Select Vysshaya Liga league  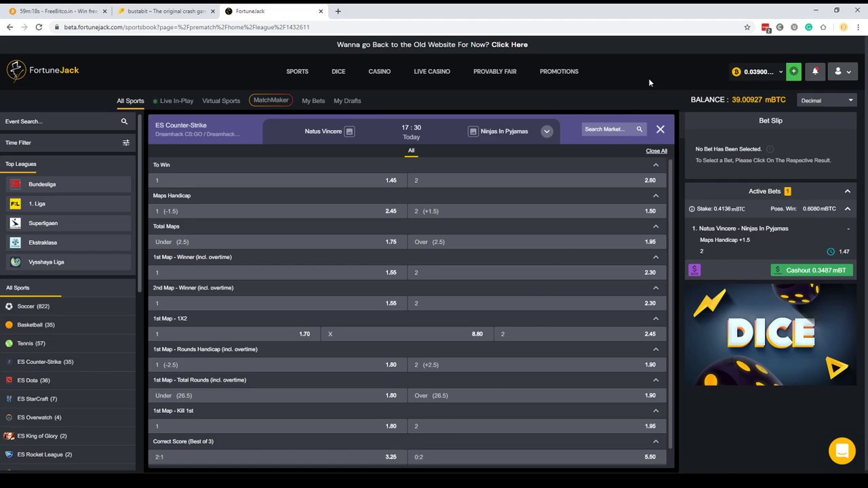pos(68,262)
